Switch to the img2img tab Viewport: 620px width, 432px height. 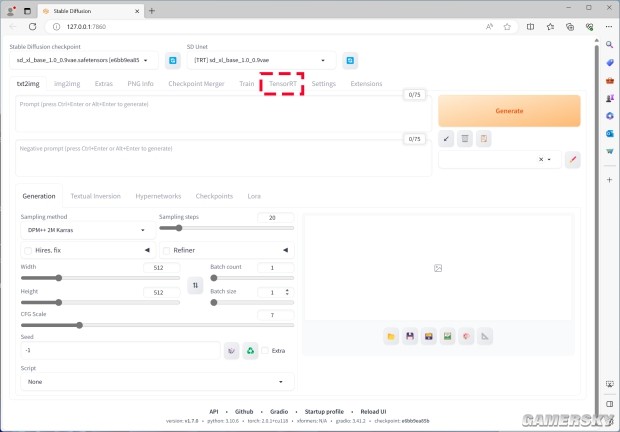tap(67, 84)
